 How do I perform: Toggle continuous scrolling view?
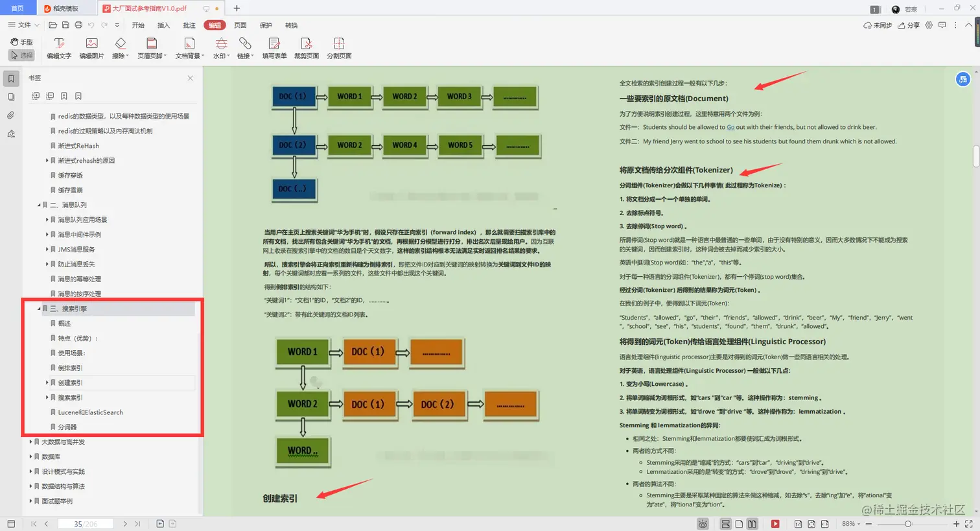pos(725,524)
